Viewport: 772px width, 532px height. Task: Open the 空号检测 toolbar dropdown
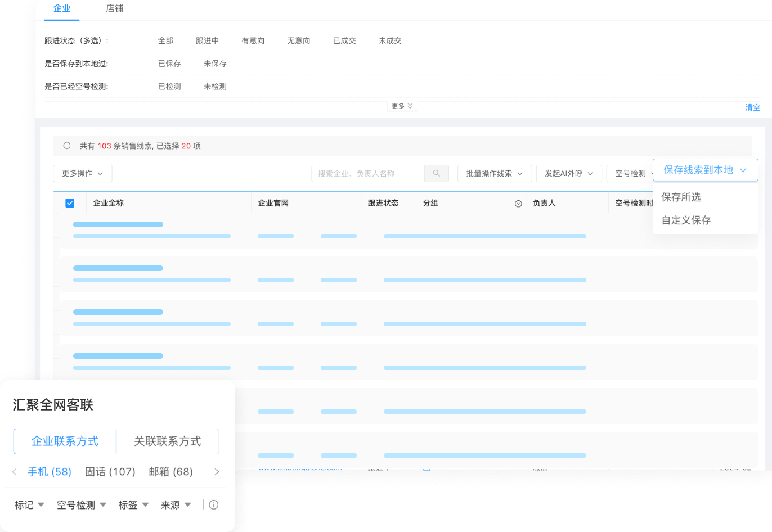(x=630, y=174)
